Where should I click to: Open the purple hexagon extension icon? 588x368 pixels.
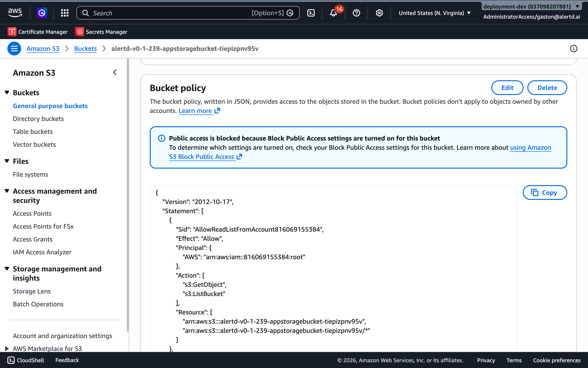click(42, 13)
